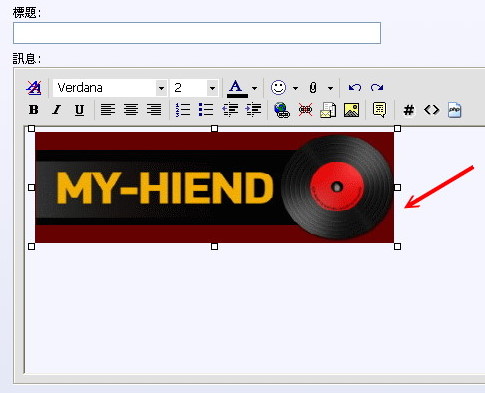
Task: Apply the current black text color
Action: (237, 88)
